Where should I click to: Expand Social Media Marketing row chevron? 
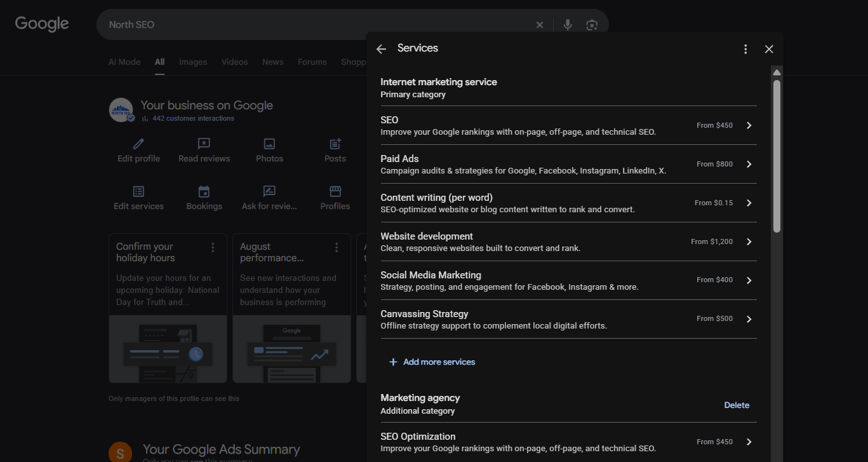(x=749, y=280)
